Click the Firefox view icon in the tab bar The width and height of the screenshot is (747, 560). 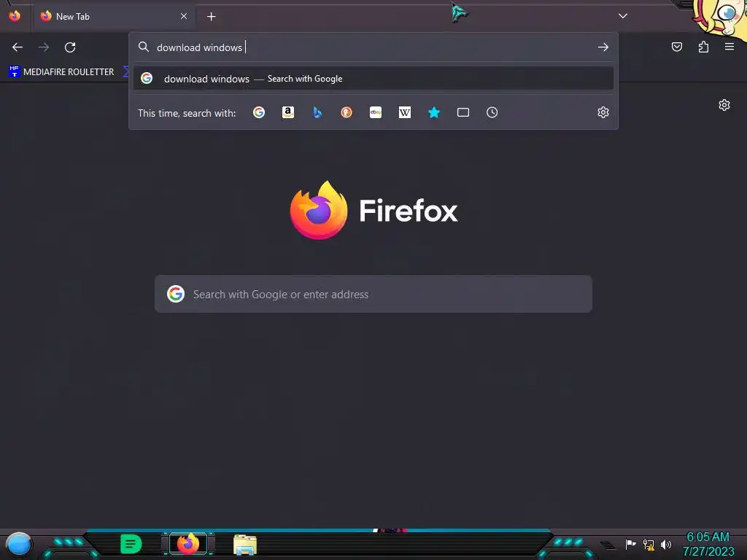15,16
